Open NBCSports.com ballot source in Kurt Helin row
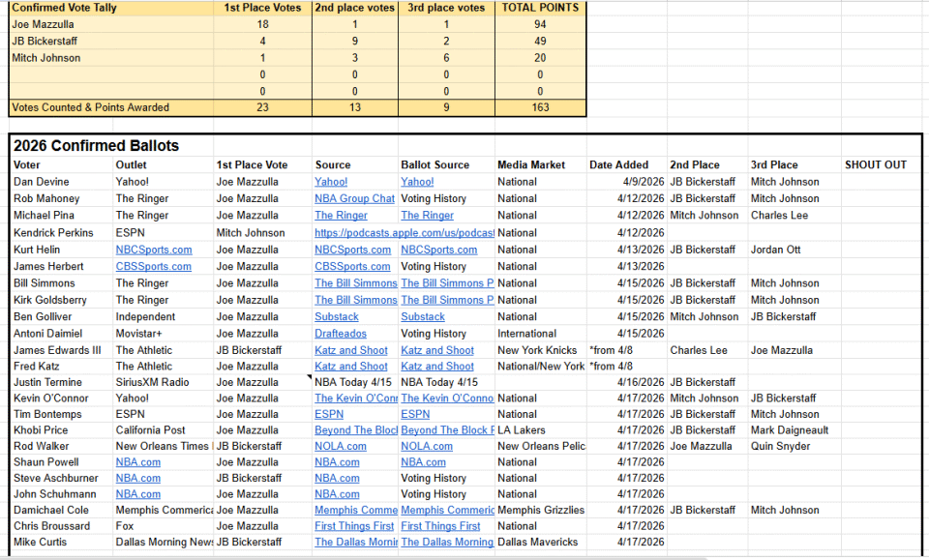This screenshot has width=929, height=560. click(x=439, y=250)
